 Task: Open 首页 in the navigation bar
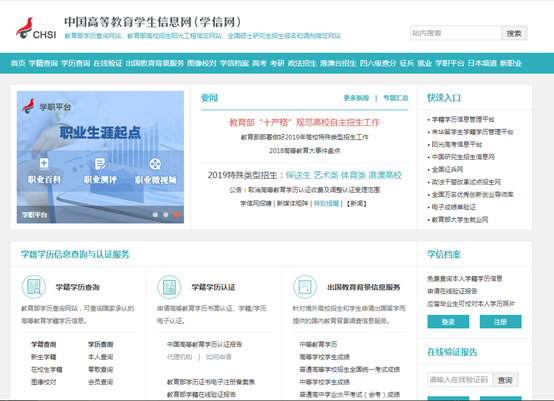coord(18,63)
